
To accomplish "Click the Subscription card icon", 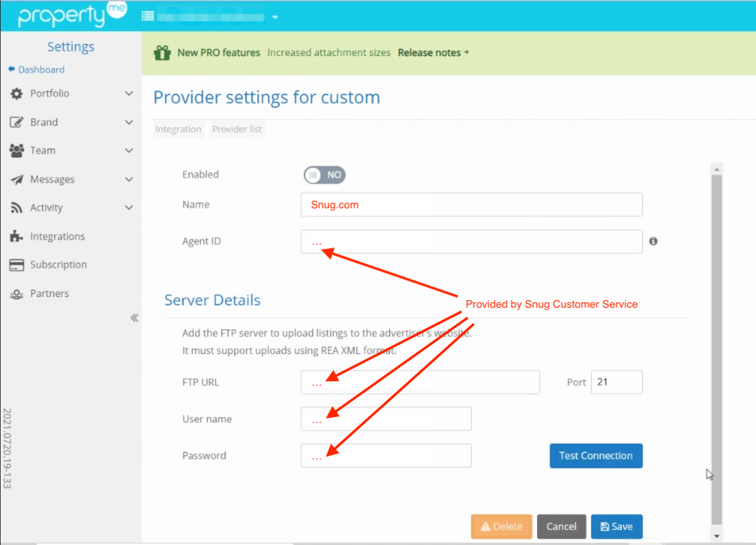I will [16, 265].
